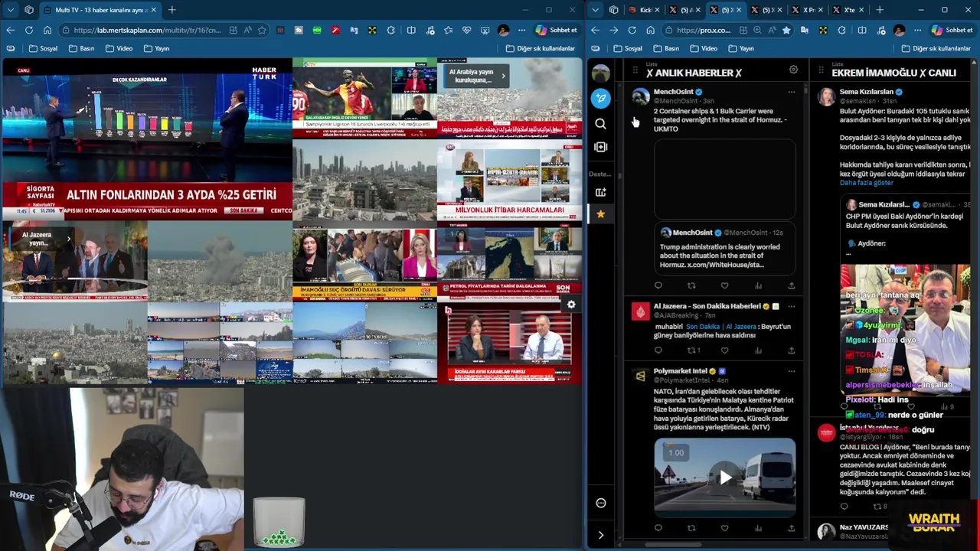980x551 pixels.
Task: Repost the Al Jazeera Beyrut post
Action: 693,350
